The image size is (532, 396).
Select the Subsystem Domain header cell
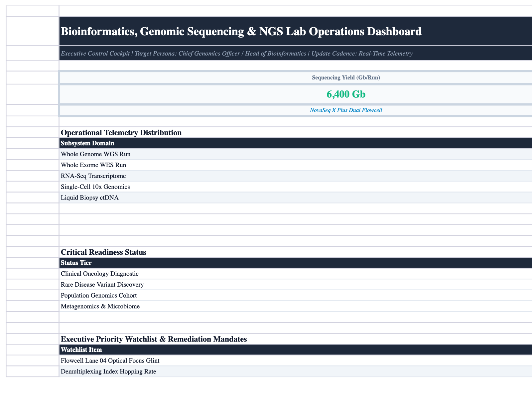[x=296, y=143]
